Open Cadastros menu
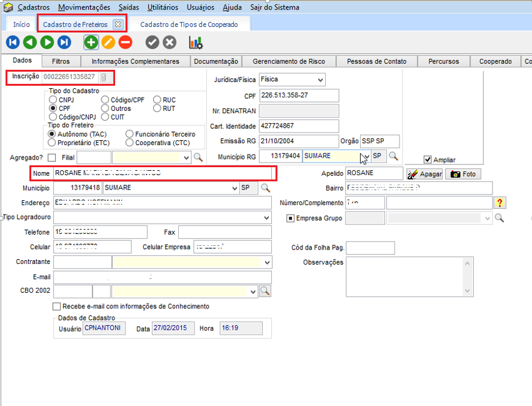This screenshot has width=532, height=406. point(34,7)
